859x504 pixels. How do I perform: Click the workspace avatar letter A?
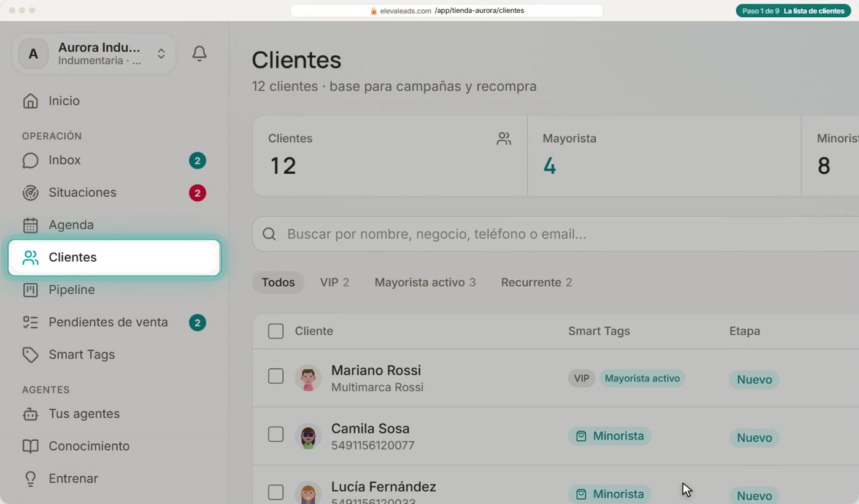point(33,54)
